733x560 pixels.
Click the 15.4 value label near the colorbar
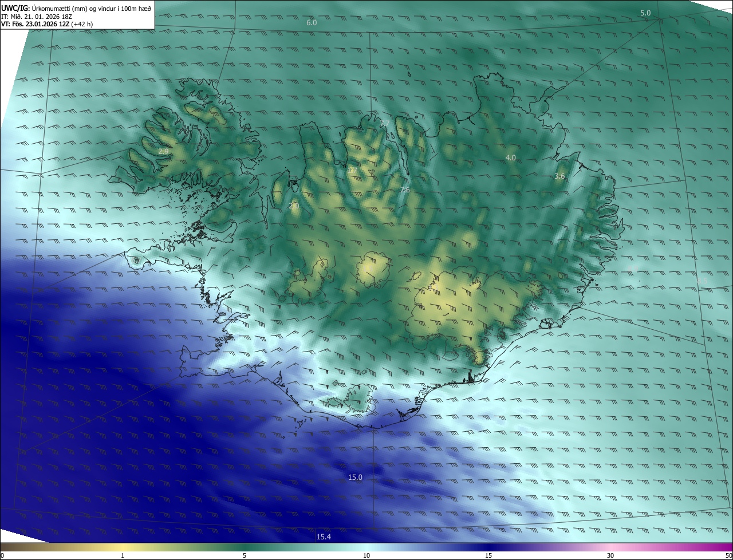[324, 537]
